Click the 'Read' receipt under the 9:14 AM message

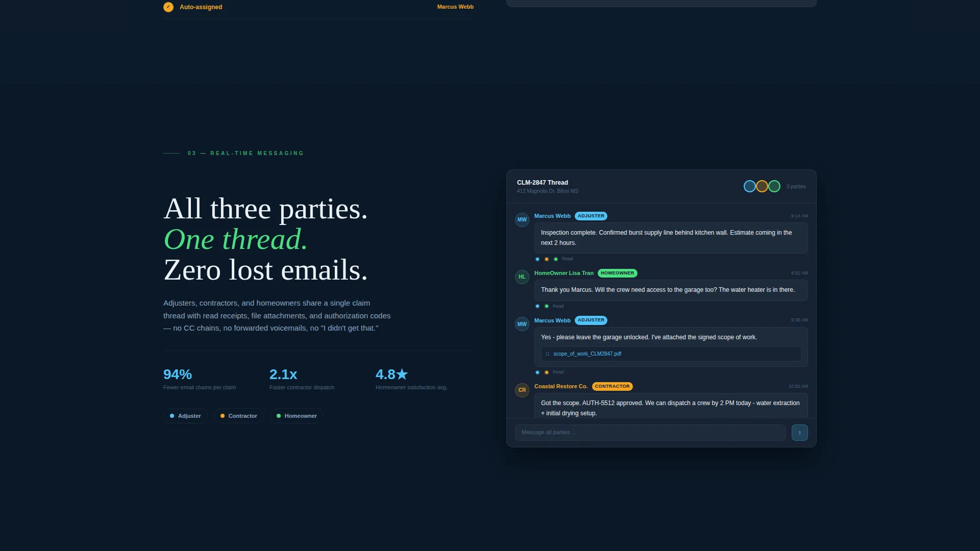(x=567, y=259)
